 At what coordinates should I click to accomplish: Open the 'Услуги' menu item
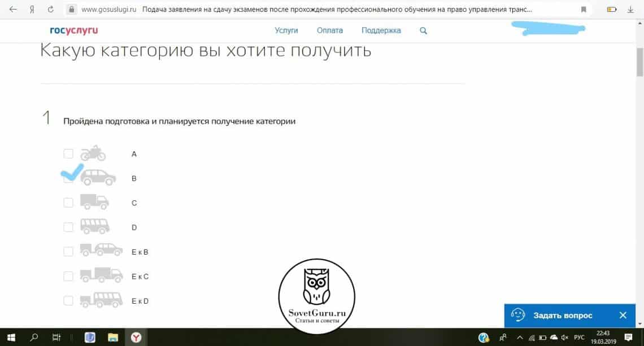point(286,30)
